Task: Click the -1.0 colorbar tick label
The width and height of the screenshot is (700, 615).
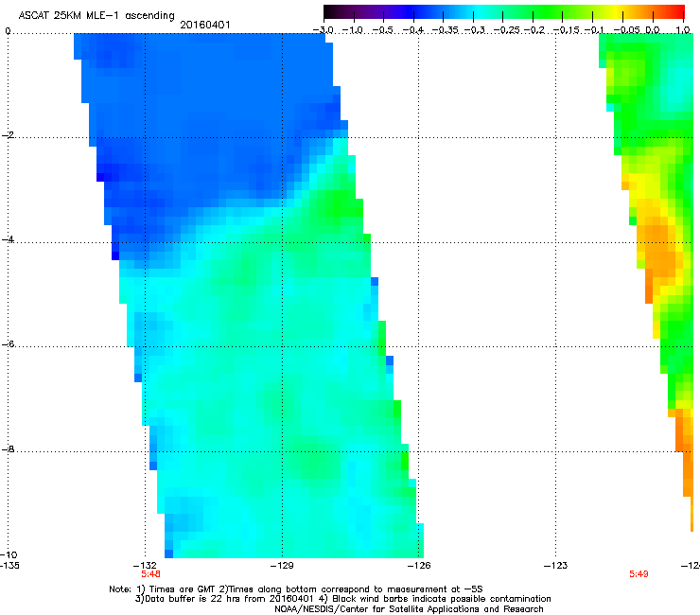Action: 353,30
